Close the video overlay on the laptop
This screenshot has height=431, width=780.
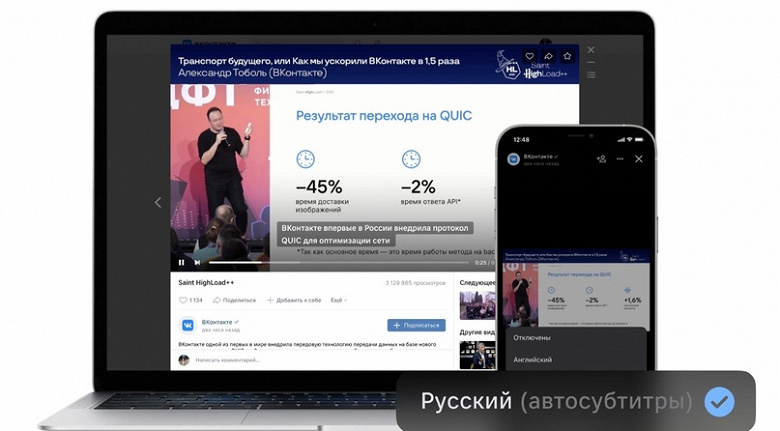pos(591,50)
